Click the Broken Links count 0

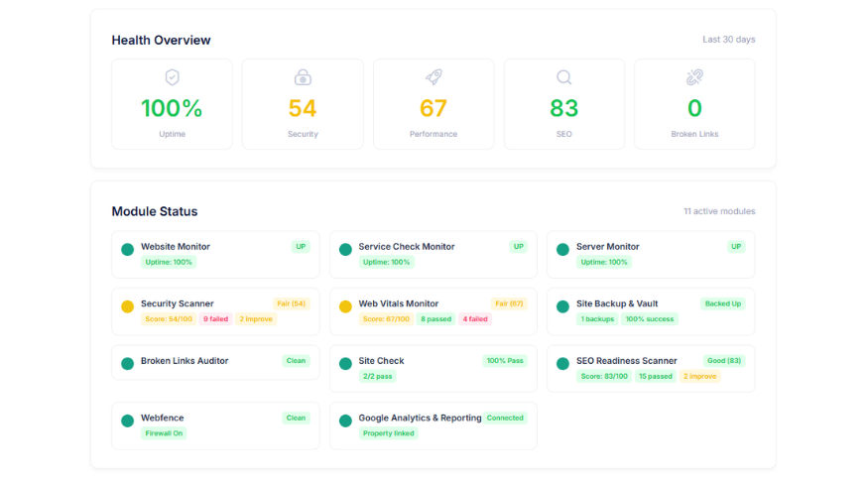(694, 108)
